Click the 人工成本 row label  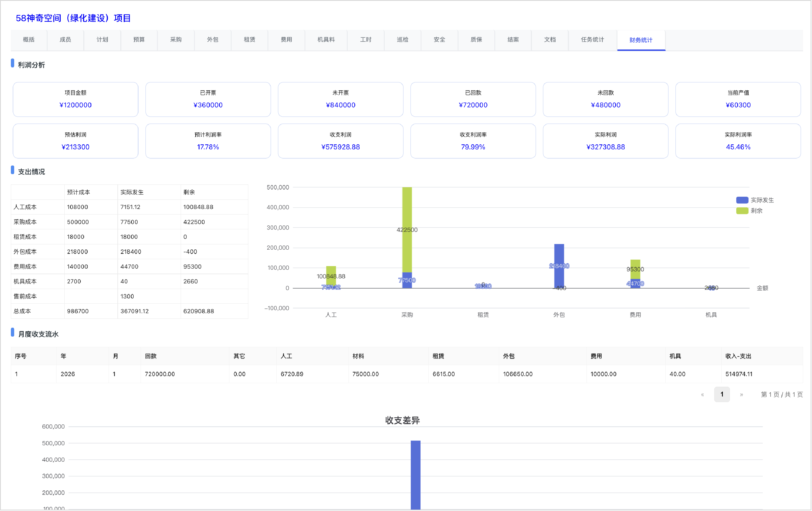25,207
